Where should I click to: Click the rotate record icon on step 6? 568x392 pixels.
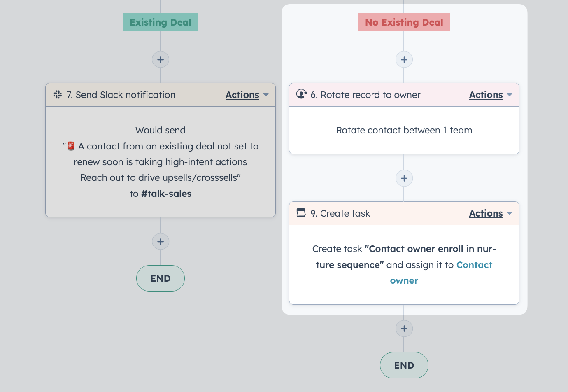pos(302,94)
